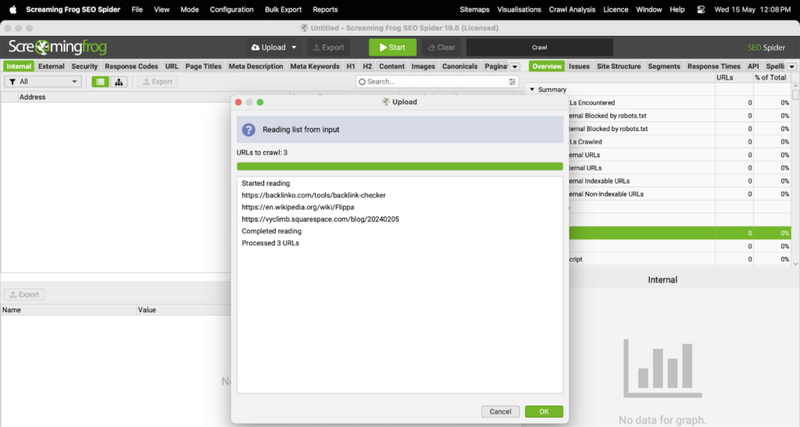Open the Bulk Export menu

282,9
